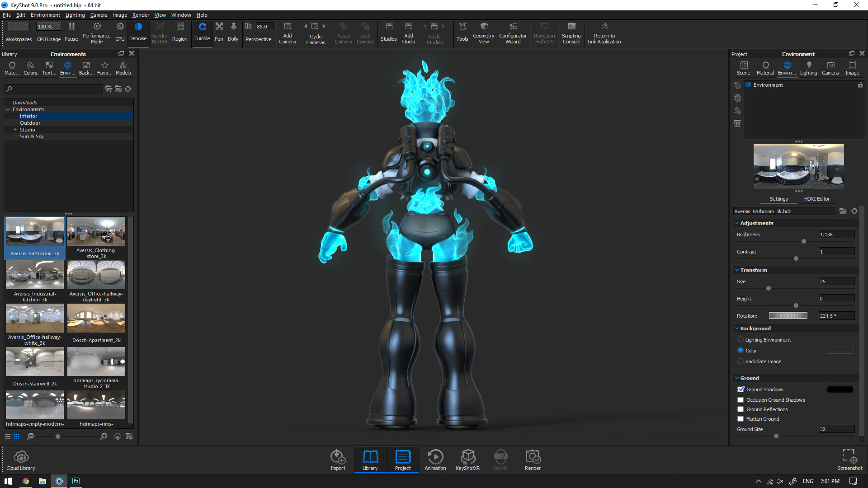Delete environment with trash icon
The image size is (868, 488).
[x=737, y=123]
